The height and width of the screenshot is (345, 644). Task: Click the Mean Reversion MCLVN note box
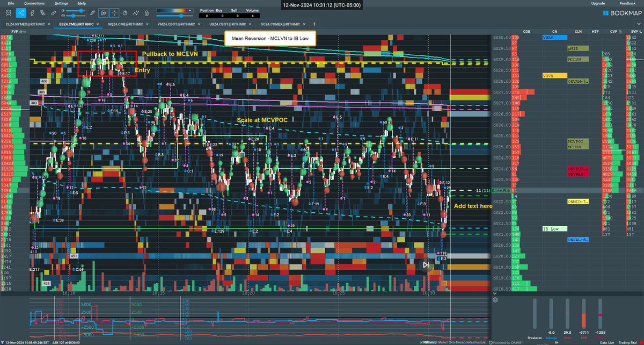point(270,39)
